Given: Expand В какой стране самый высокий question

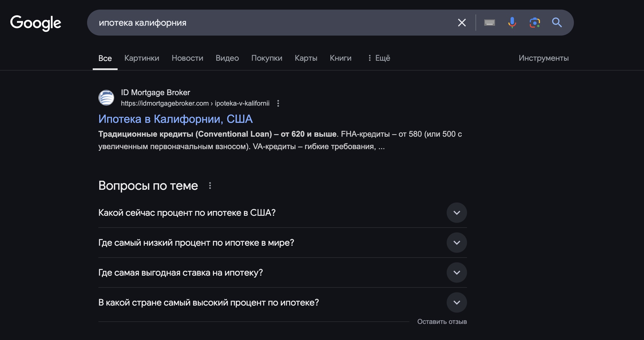Looking at the screenshot, I should (457, 302).
